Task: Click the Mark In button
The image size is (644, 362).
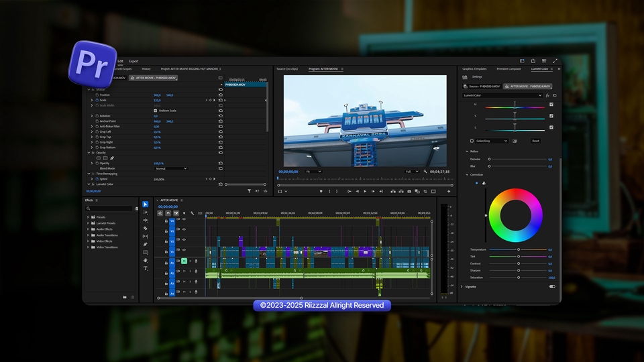Action: click(x=329, y=191)
